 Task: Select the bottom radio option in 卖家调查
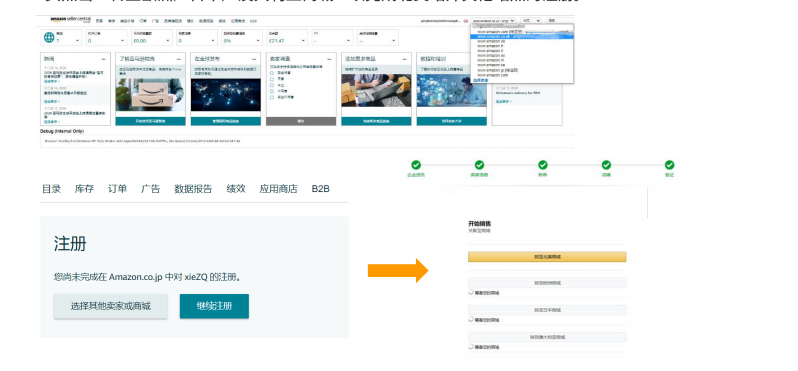tap(272, 96)
